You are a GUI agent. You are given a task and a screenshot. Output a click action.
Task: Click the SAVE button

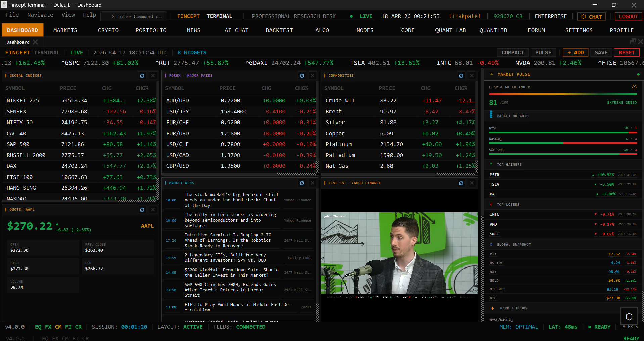601,52
